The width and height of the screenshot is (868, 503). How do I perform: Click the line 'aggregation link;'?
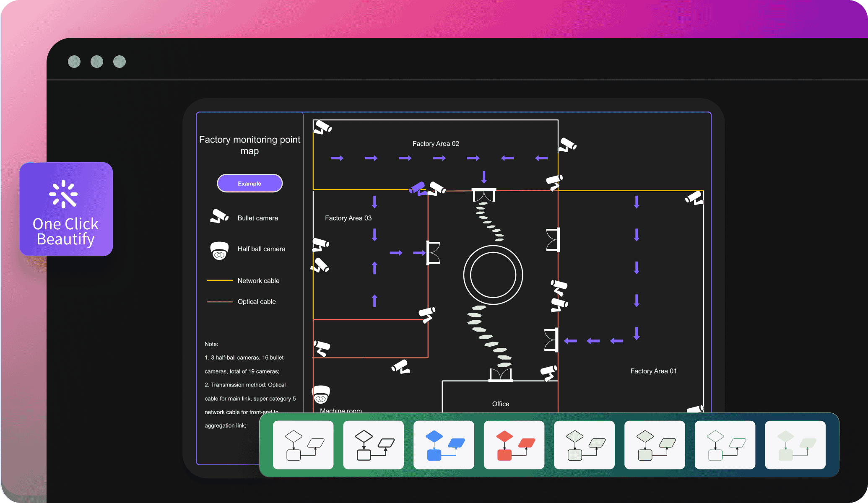tap(226, 425)
